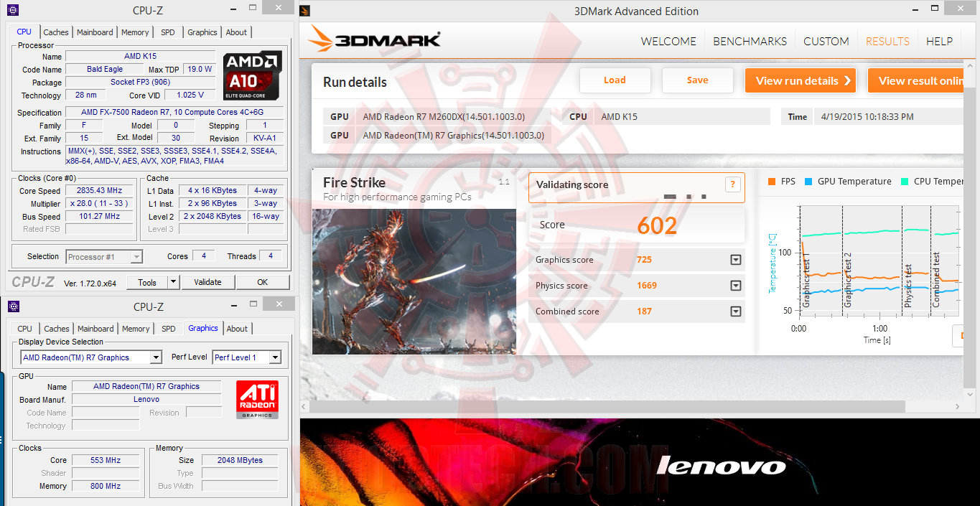Open Mainboard tab in lower CPU-Z window
The height and width of the screenshot is (506, 980).
coord(95,329)
